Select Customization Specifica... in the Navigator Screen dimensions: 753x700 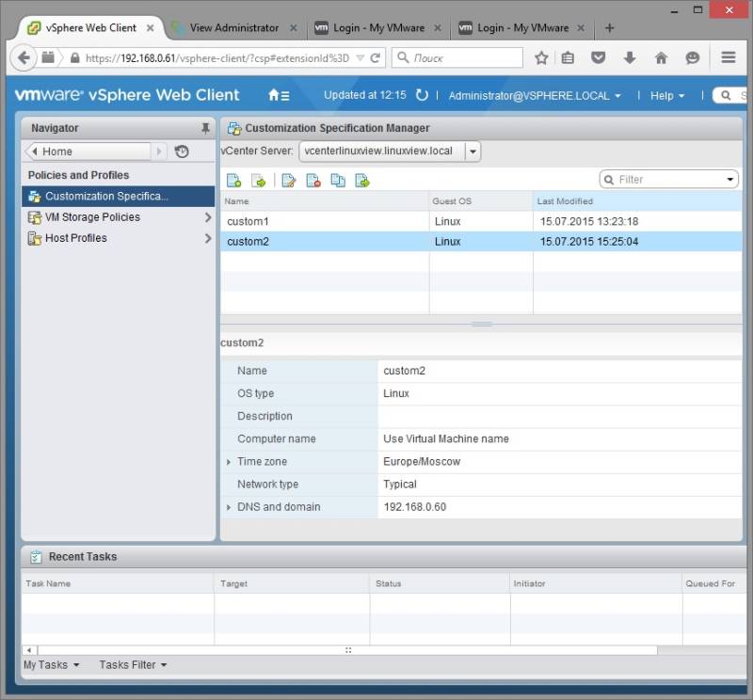119,197
